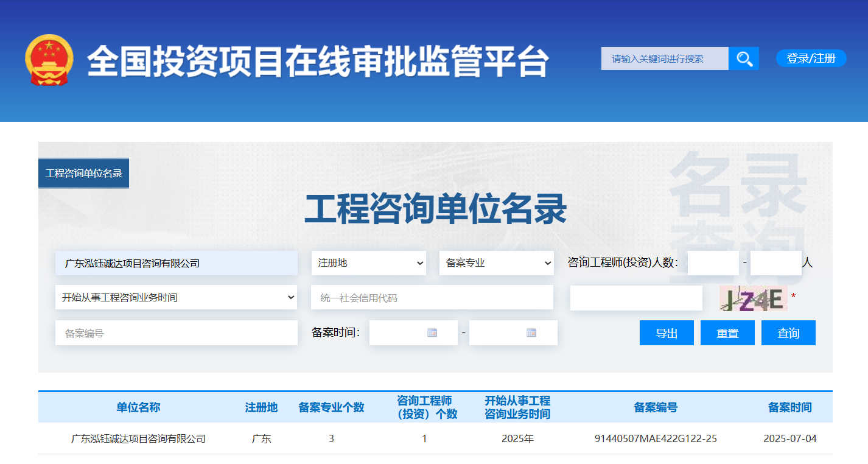Click the 登录/注册 link
Screen dimensions: 868x464
810,58
